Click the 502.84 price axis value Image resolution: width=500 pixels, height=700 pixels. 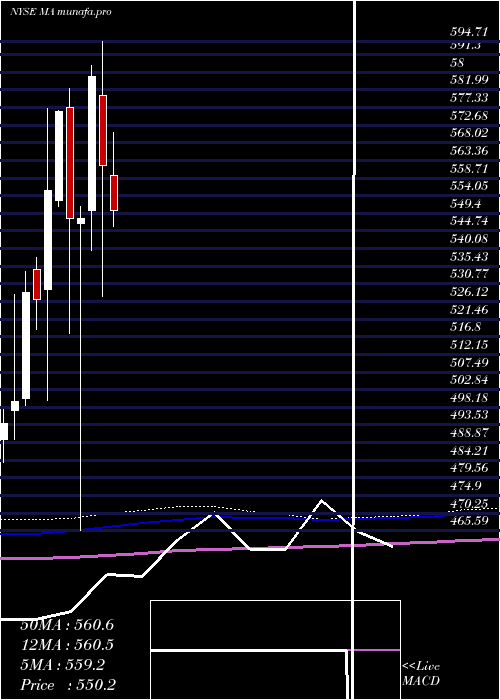click(x=469, y=380)
